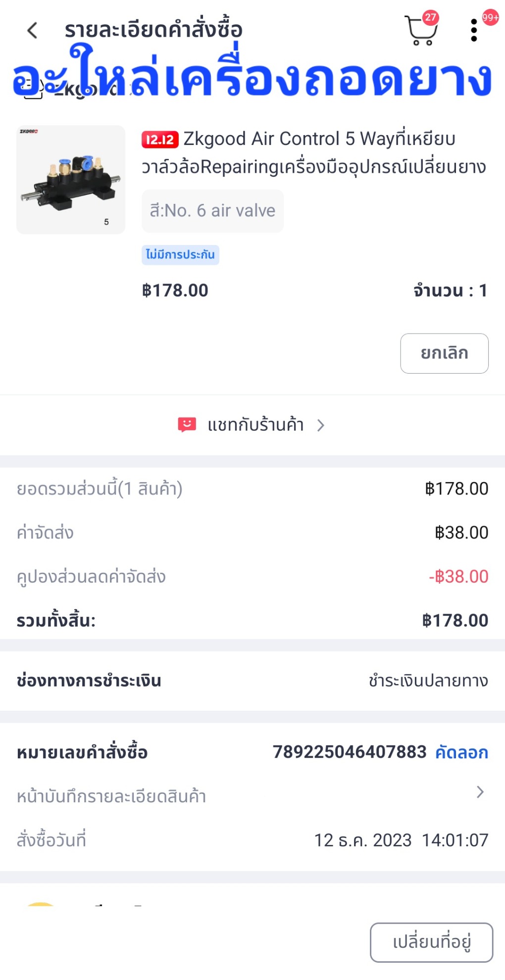Click the chevron next to แชทกับร้านค้า
This screenshot has width=505, height=980.
click(x=321, y=425)
